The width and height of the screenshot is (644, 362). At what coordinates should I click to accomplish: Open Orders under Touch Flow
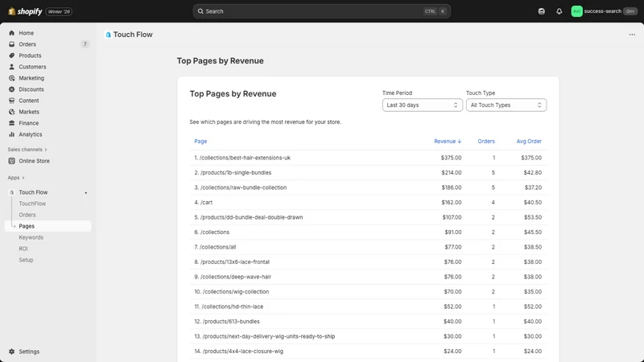pos(27,215)
